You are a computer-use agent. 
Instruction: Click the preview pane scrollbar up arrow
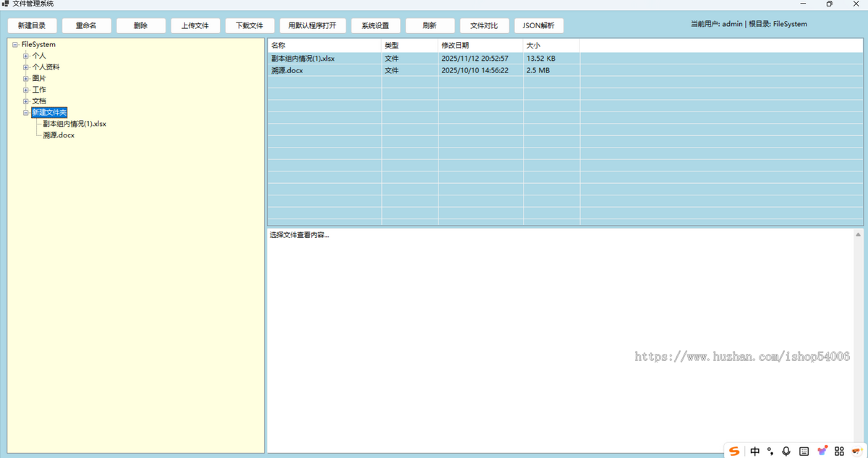[858, 235]
